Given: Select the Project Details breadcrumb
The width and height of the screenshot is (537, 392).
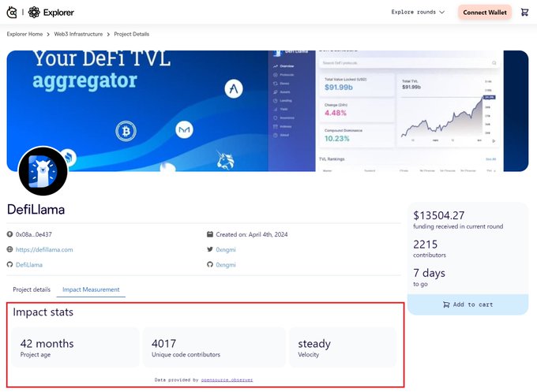Looking at the screenshot, I should pos(132,34).
